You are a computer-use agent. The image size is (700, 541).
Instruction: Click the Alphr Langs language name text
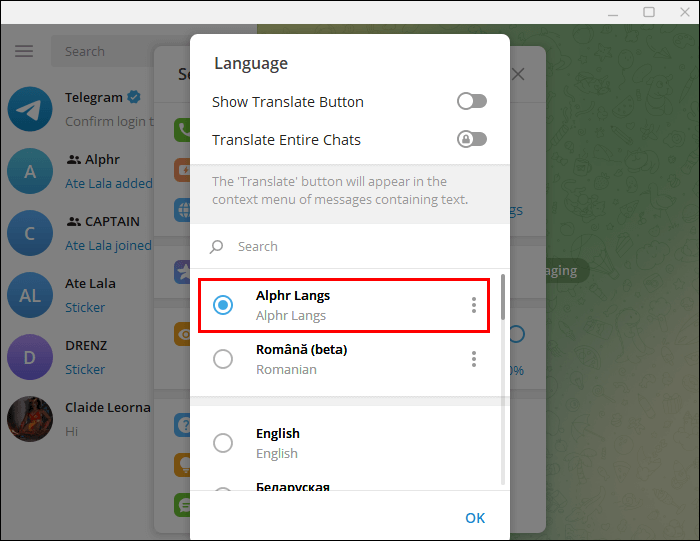[293, 295]
